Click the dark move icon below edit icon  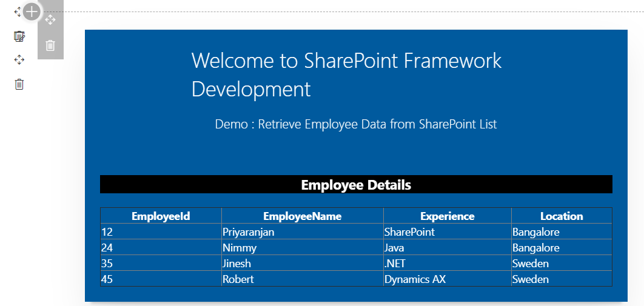click(19, 60)
